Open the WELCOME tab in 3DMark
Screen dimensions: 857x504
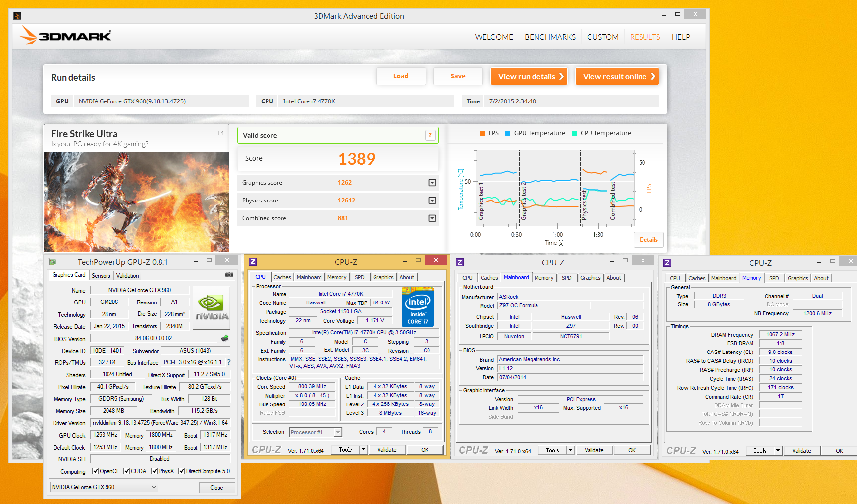pos(494,37)
